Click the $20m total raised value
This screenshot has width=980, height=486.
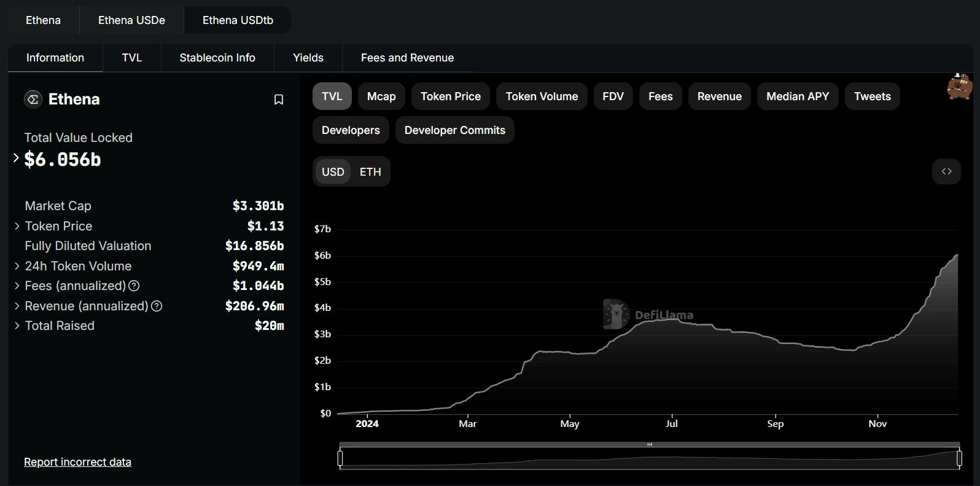pyautogui.click(x=269, y=326)
